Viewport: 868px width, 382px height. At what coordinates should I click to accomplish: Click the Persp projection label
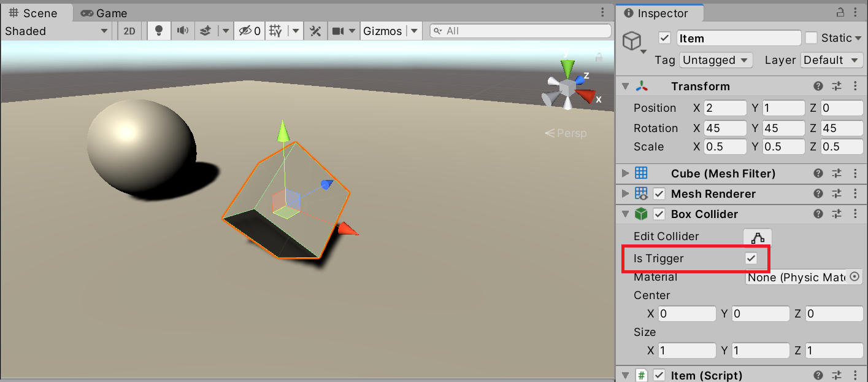pos(566,133)
